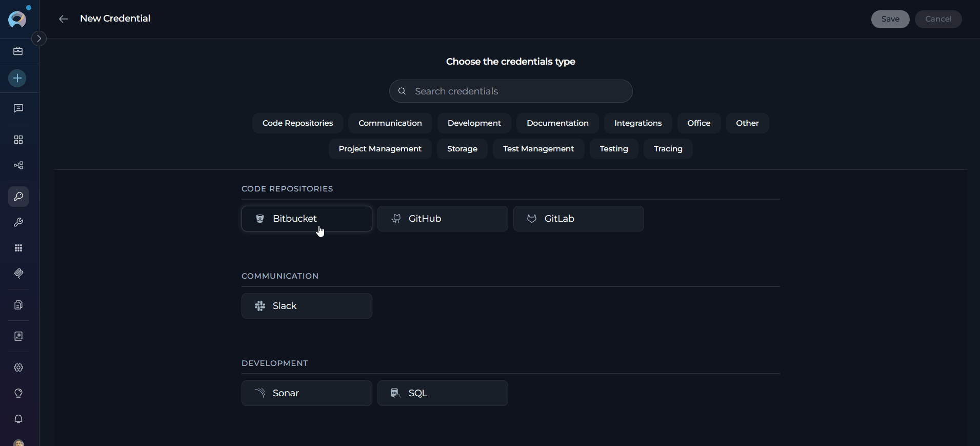Image resolution: width=980 pixels, height=446 pixels.
Task: Click the GitLab logo icon
Action: (x=532, y=219)
